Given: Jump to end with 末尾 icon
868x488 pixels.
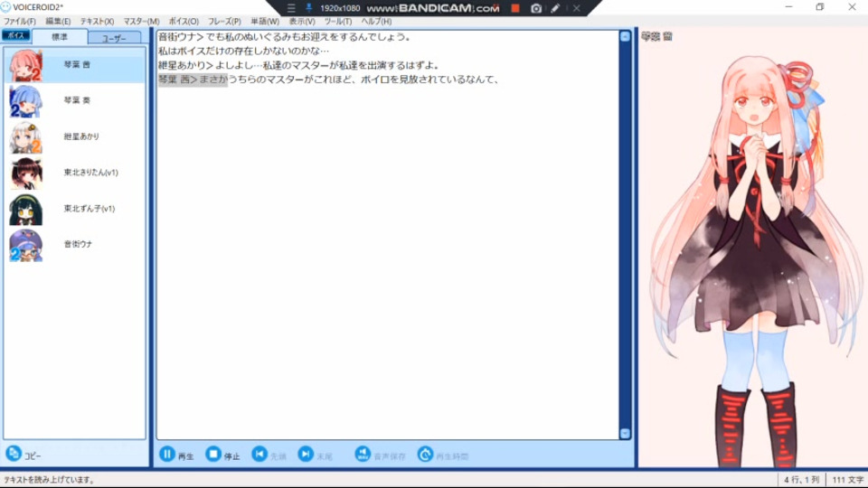Looking at the screenshot, I should tap(306, 455).
